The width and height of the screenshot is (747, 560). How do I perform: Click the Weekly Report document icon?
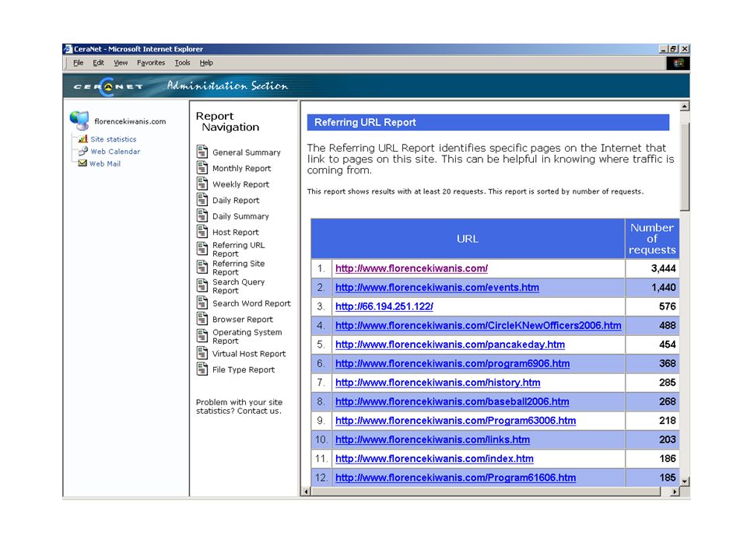pos(202,184)
